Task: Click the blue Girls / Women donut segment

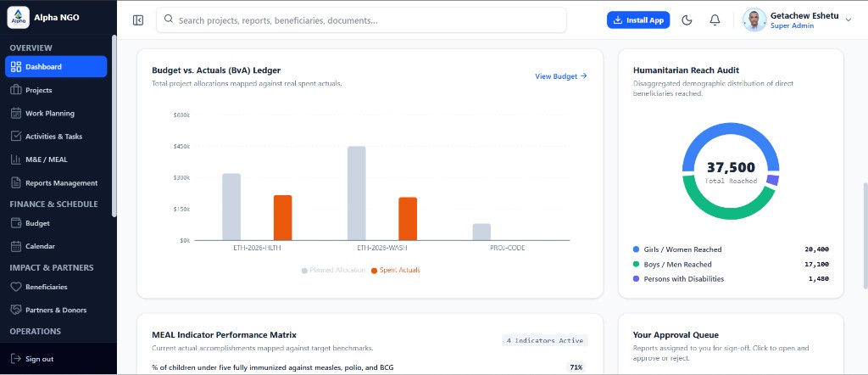Action: click(x=731, y=127)
